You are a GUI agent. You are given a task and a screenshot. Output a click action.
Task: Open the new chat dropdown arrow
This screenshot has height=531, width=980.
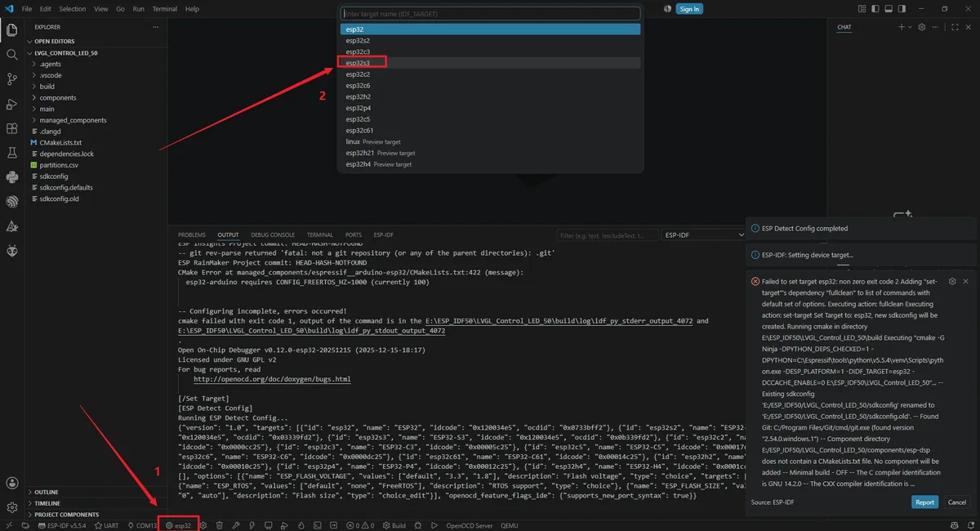coord(910,27)
